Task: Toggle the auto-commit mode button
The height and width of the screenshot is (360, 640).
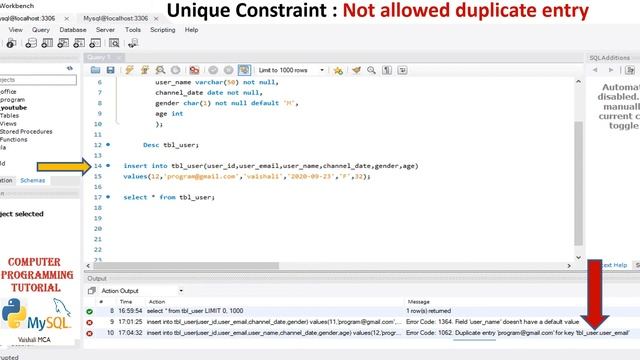Action: [244, 70]
